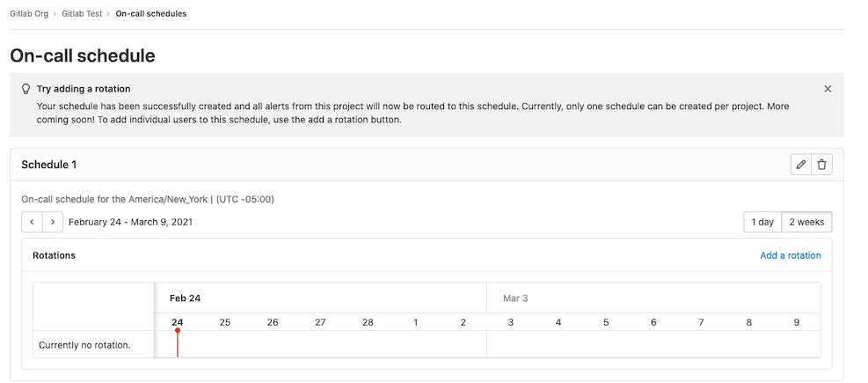Delete Schedule 1 using trash icon
Screen dimensions: 868x383
[x=821, y=165]
